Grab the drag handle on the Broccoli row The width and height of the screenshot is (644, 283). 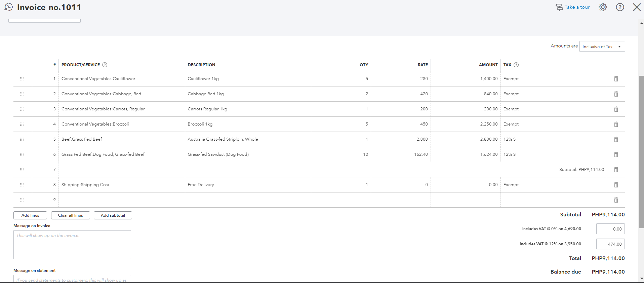(22, 124)
